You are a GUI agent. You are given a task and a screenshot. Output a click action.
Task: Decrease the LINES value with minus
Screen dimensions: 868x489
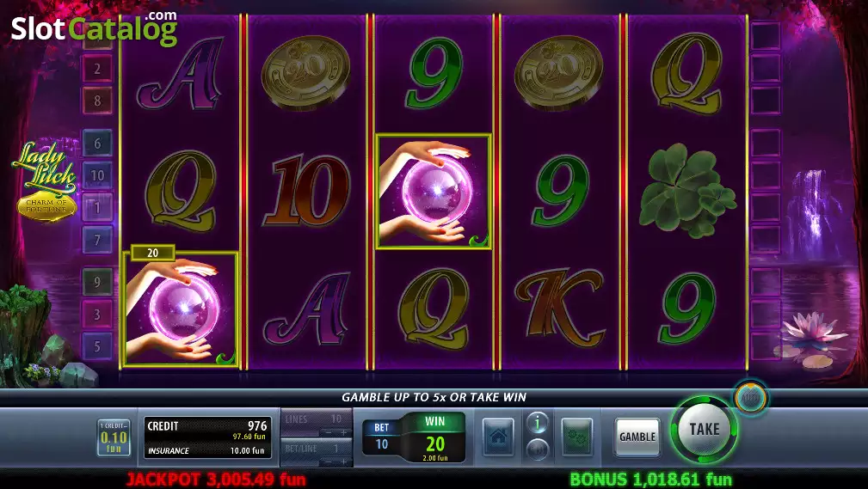(x=328, y=432)
